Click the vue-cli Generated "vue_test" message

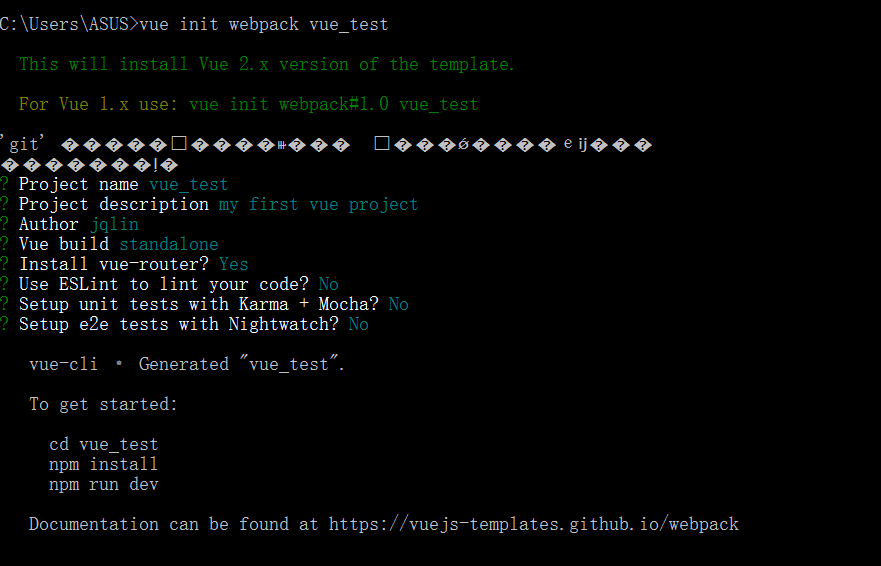[187, 364]
